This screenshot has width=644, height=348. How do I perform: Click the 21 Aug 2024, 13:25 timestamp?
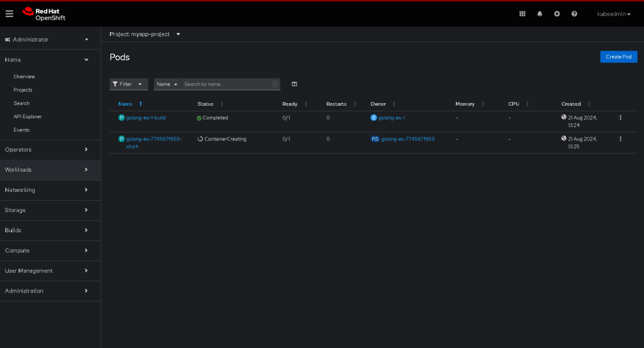[582, 143]
